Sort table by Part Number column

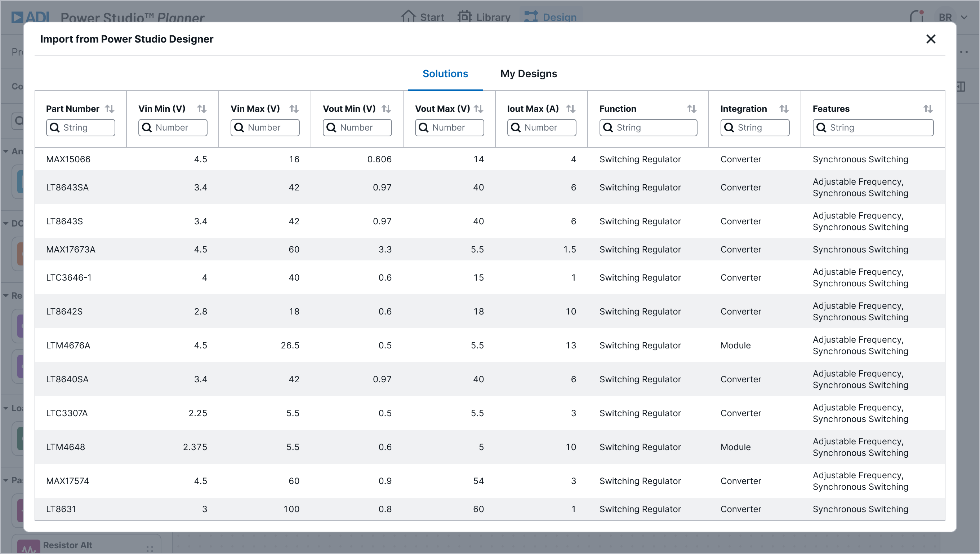point(110,109)
